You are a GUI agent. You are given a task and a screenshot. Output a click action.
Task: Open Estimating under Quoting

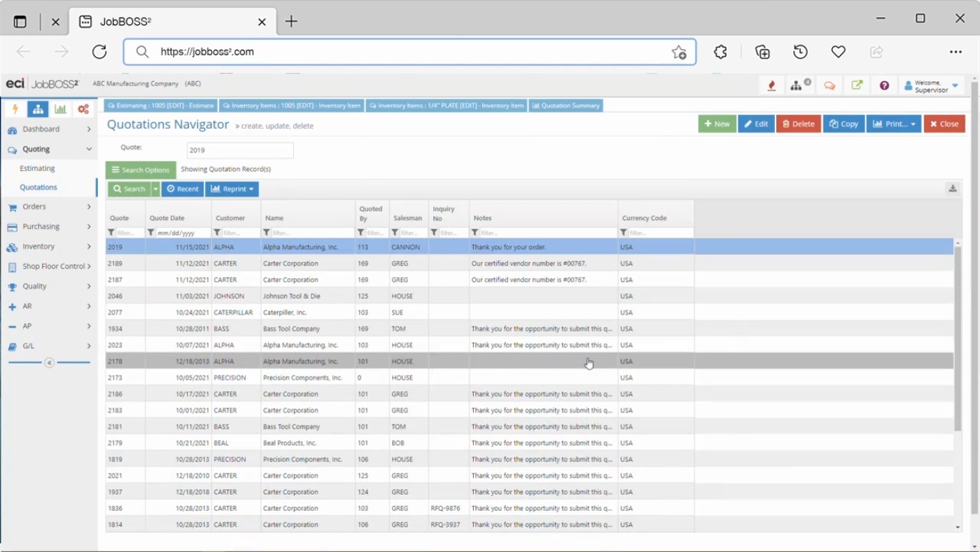tap(37, 168)
